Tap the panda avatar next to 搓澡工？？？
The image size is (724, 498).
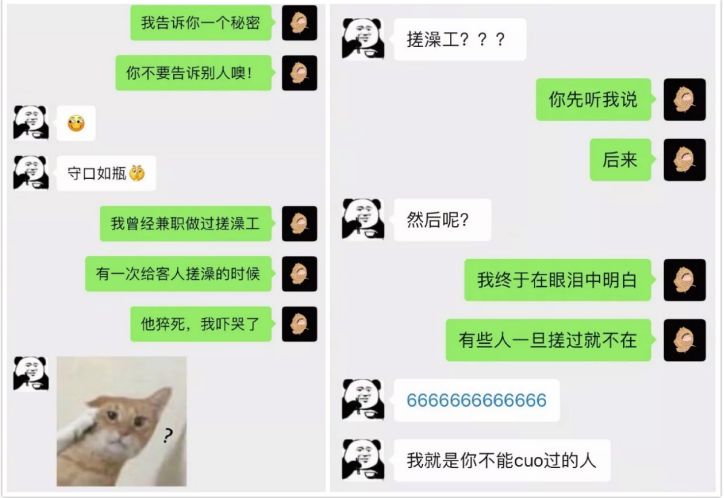[x=363, y=39]
